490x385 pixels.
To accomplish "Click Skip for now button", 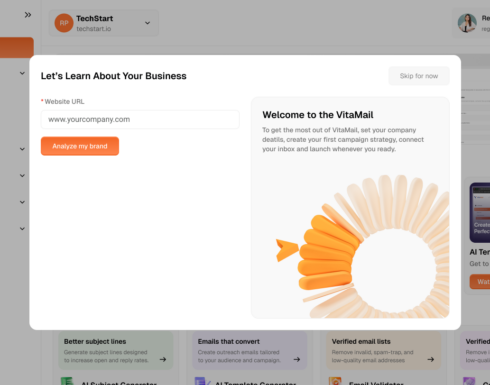I will point(419,76).
